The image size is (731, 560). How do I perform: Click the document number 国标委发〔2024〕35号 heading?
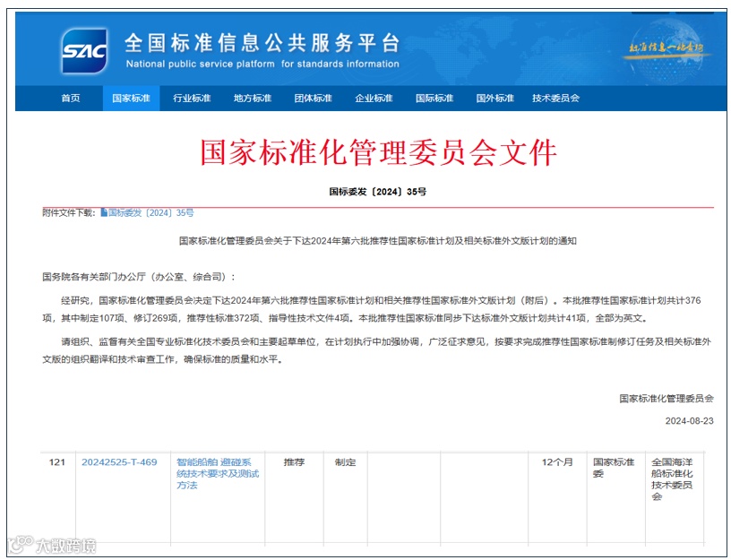[x=378, y=192]
